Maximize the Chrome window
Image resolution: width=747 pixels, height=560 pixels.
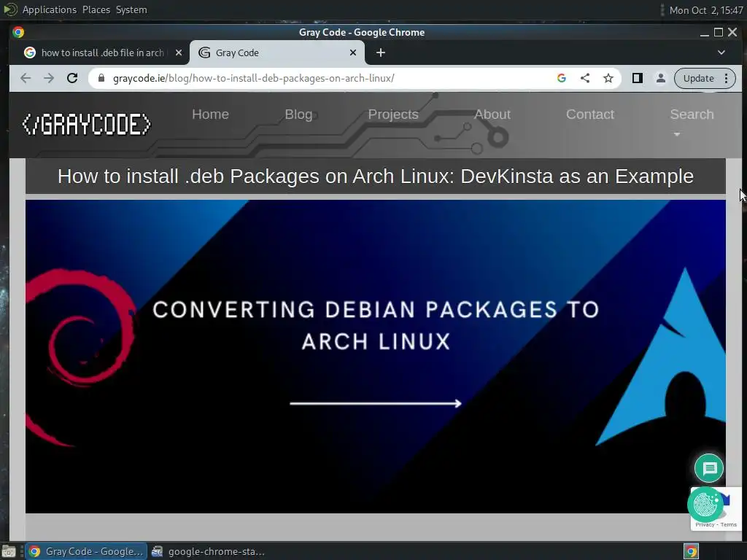point(719,32)
